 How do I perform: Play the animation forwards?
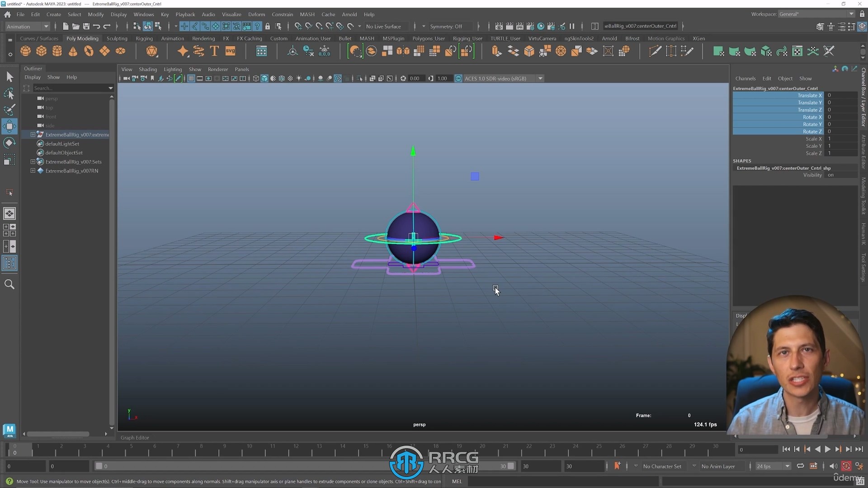click(x=828, y=449)
